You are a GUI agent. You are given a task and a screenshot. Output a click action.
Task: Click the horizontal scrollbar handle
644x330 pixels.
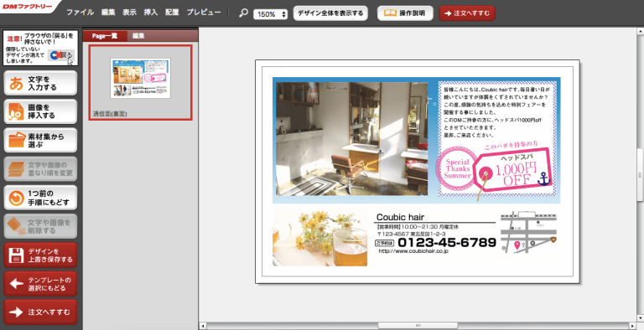tap(418, 326)
